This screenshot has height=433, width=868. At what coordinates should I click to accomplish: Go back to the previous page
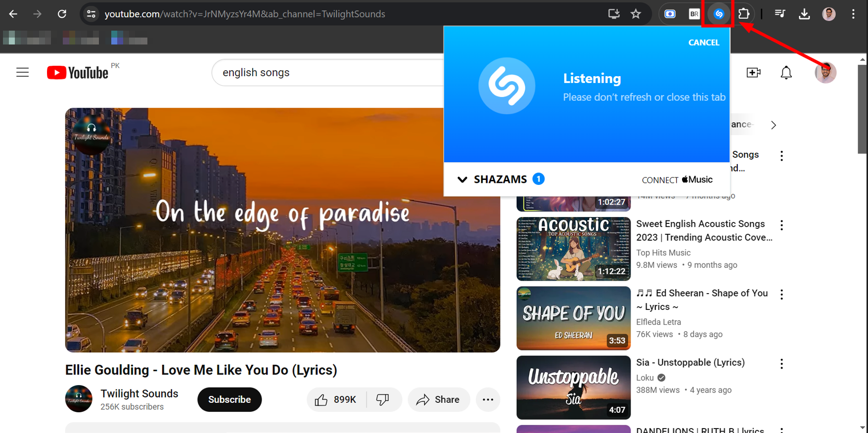click(13, 14)
